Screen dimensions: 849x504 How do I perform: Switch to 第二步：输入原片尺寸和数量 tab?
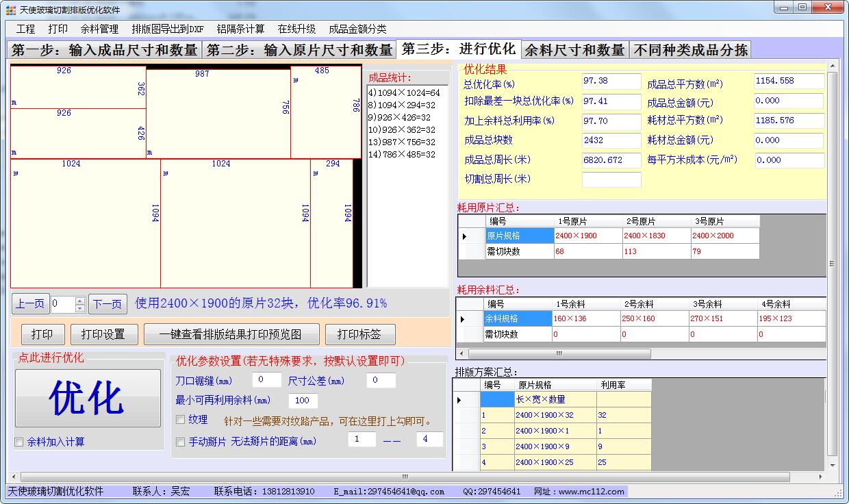tap(299, 50)
